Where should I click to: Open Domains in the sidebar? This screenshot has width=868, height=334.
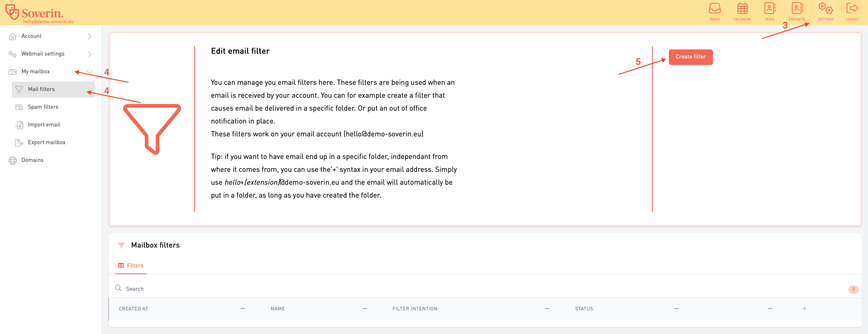point(32,160)
